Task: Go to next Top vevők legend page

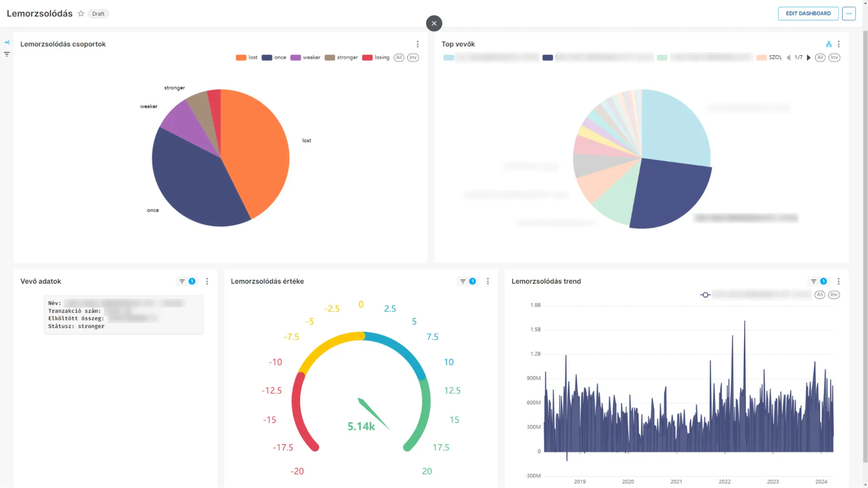Action: [x=809, y=57]
